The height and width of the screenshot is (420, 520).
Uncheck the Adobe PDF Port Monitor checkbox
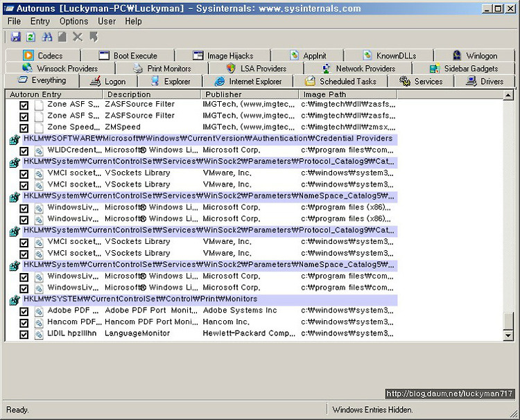click(24, 312)
